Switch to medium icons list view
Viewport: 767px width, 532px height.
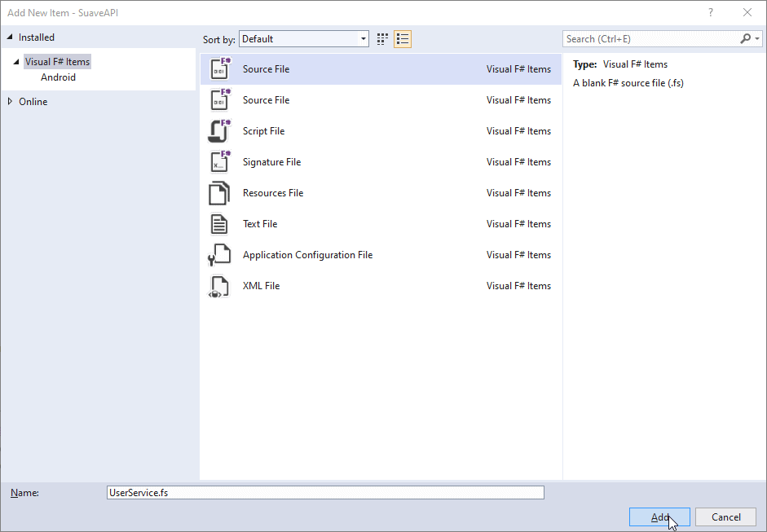403,39
